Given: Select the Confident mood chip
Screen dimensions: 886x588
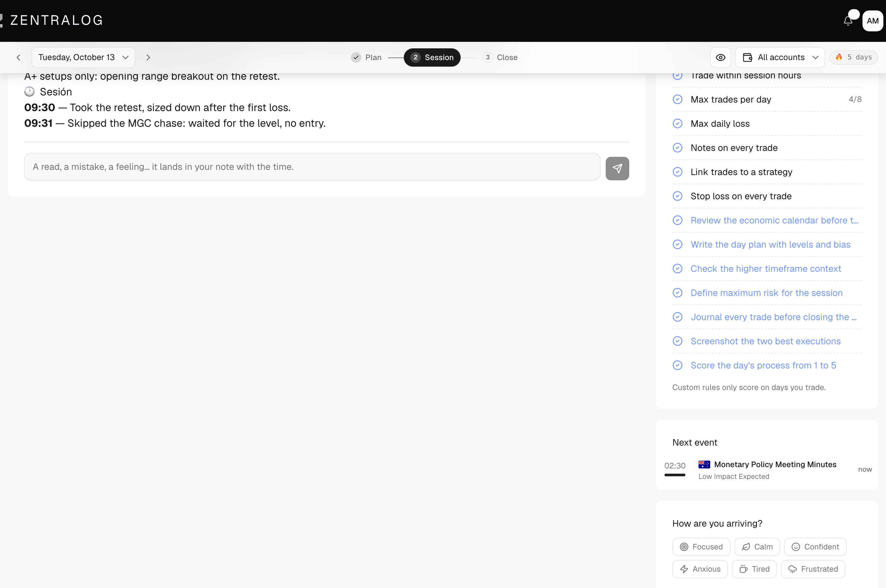Looking at the screenshot, I should click(x=815, y=547).
